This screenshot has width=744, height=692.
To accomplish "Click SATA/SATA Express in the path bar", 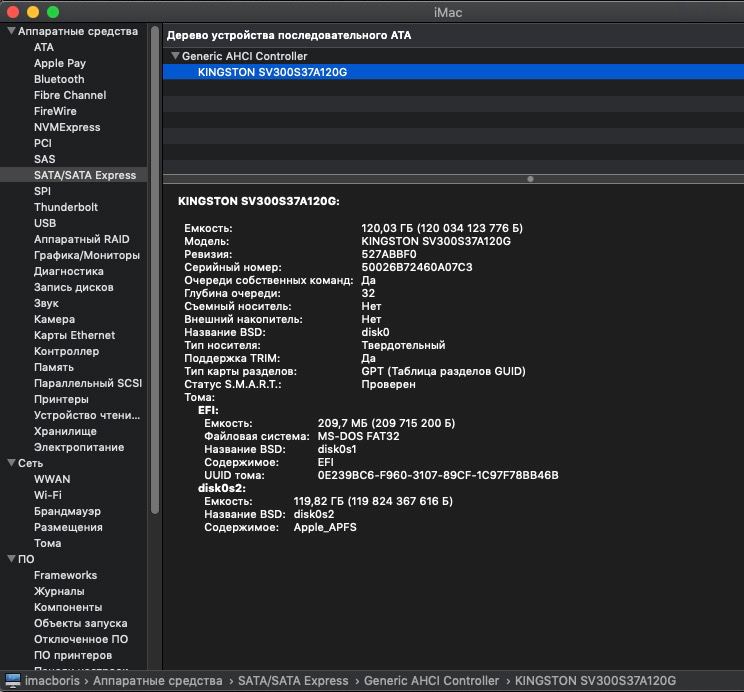I will pyautogui.click(x=293, y=680).
